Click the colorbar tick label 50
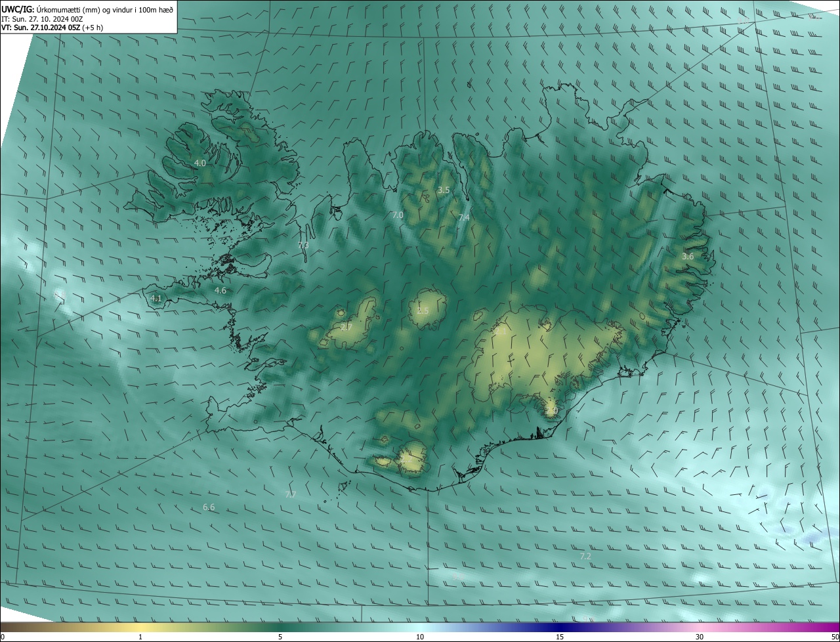The image size is (840, 642). coord(835,637)
